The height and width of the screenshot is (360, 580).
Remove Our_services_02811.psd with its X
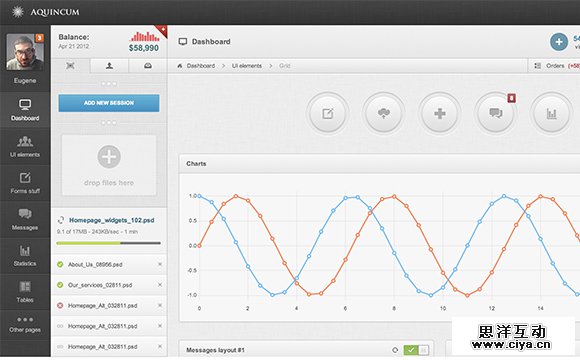pyautogui.click(x=160, y=285)
